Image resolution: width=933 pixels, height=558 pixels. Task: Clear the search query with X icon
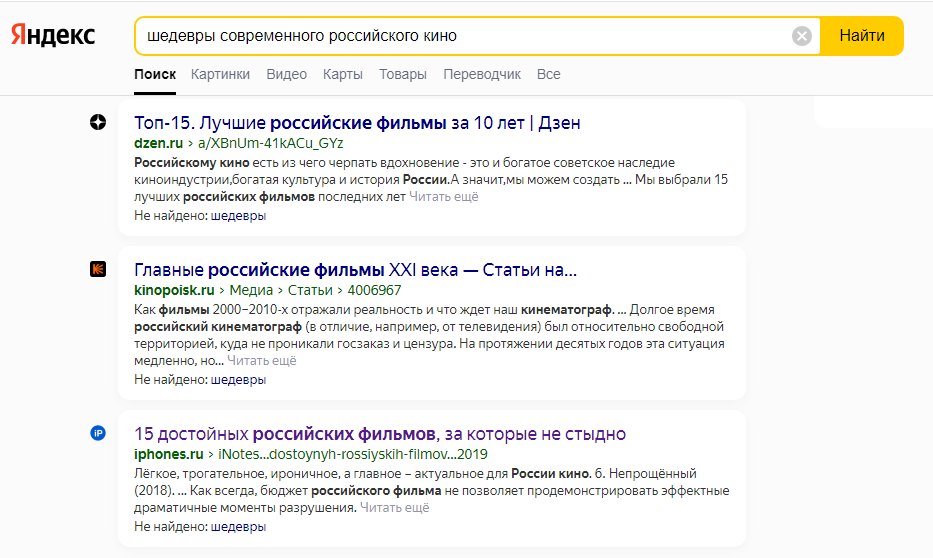[801, 36]
